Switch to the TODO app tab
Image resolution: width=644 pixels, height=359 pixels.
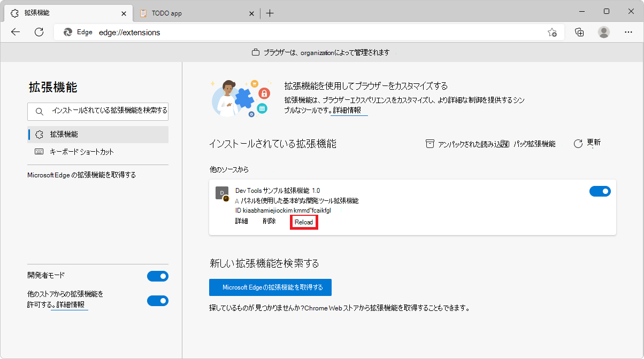coord(166,13)
